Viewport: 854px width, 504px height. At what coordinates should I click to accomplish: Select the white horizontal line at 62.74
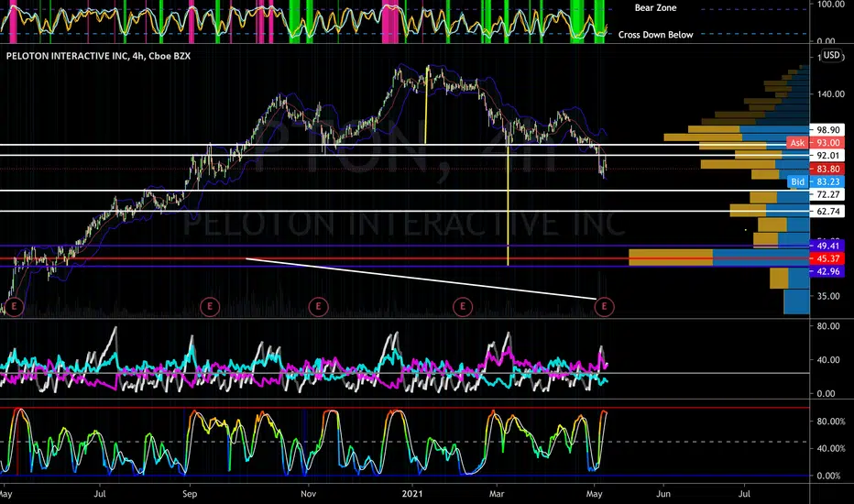(x=405, y=211)
